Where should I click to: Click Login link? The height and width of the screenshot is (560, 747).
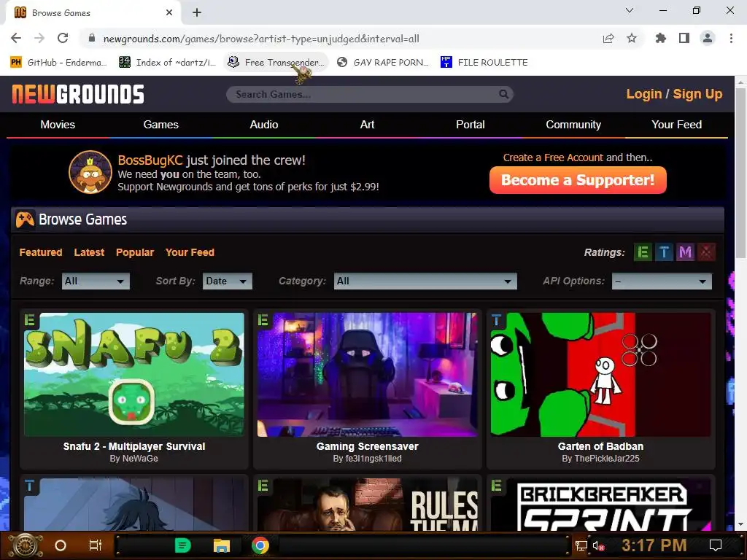644,94
